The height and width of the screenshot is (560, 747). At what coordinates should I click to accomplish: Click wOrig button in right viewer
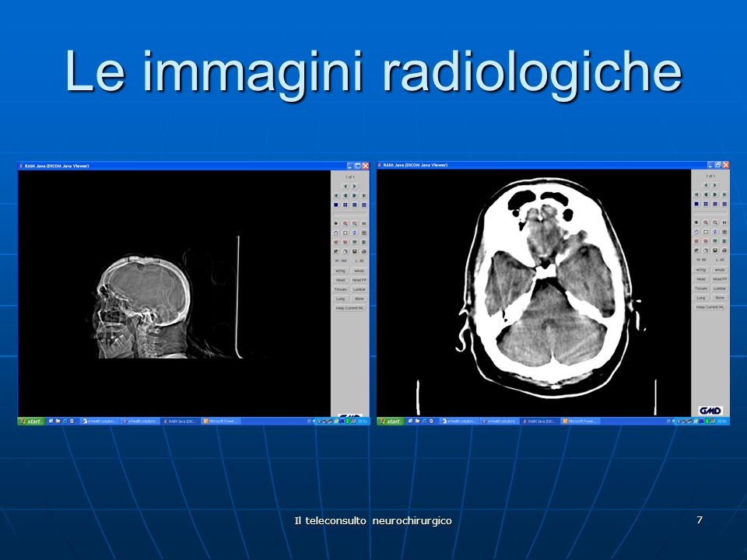(x=701, y=270)
